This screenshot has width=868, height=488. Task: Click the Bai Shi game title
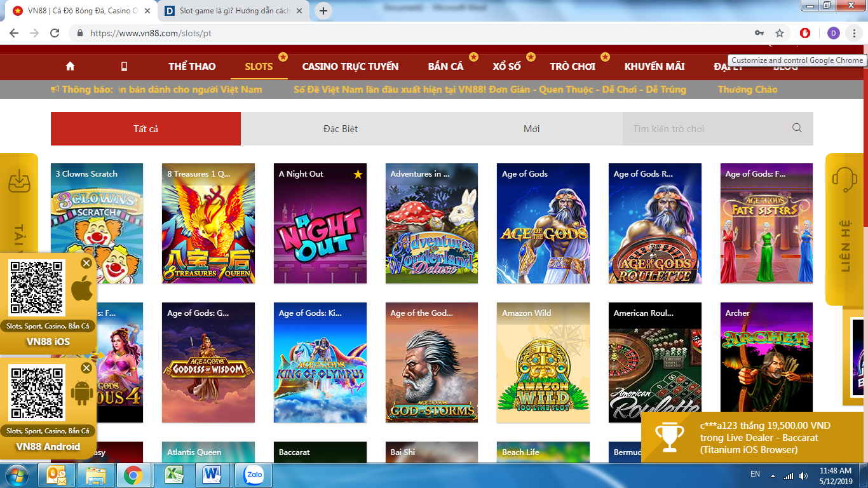(403, 452)
